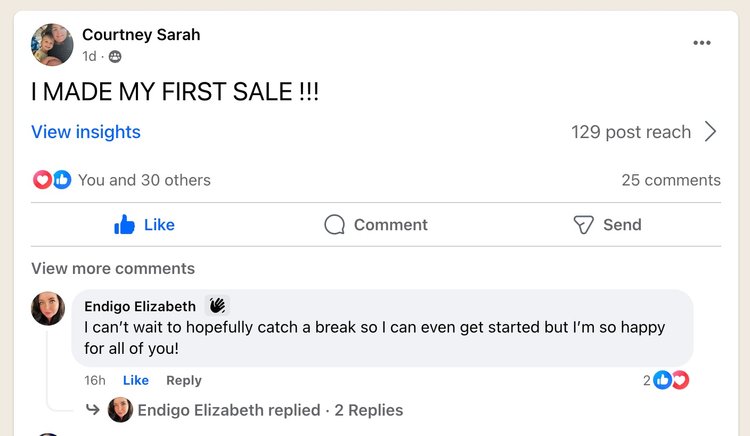The width and height of the screenshot is (750, 436).
Task: Open Courtney Sarah's profile name link
Action: point(141,35)
